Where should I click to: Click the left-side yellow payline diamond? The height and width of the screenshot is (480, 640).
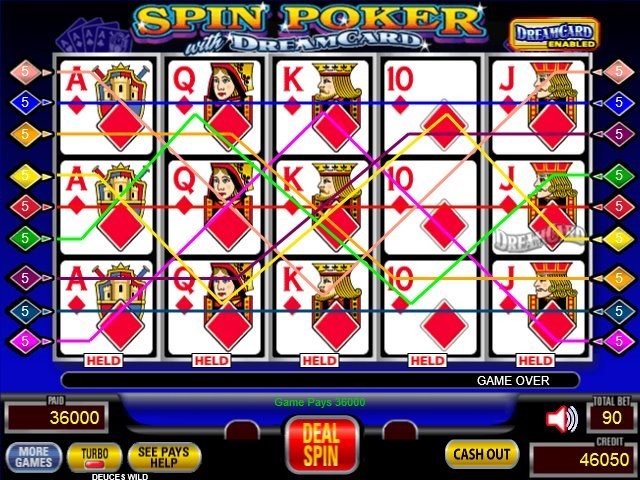pos(25,176)
